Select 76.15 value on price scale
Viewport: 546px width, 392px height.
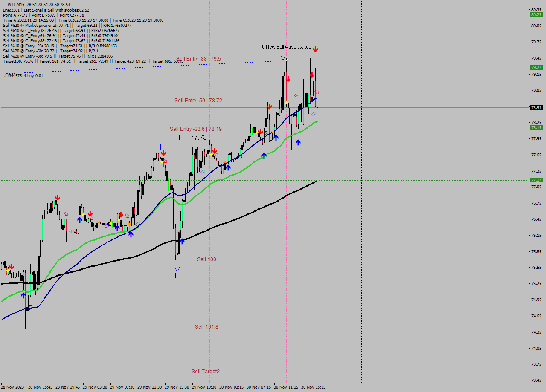coord(536,235)
